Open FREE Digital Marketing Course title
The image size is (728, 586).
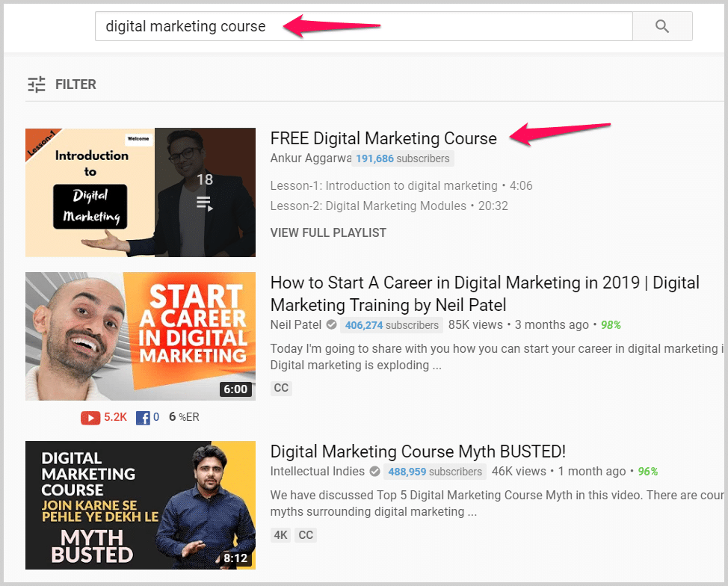click(383, 138)
